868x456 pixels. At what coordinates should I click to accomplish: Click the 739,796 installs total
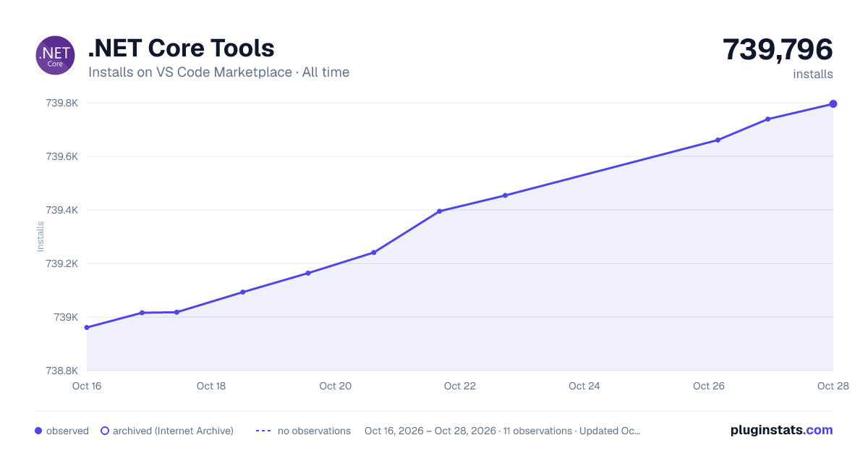[x=778, y=50]
